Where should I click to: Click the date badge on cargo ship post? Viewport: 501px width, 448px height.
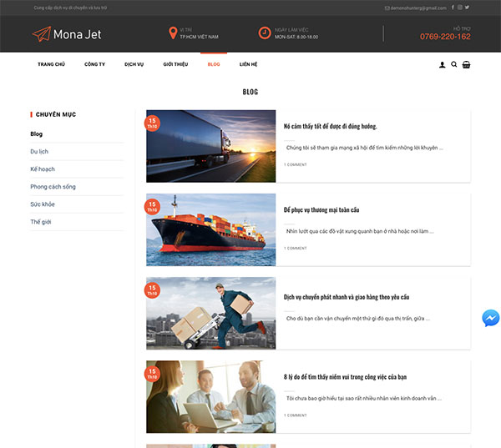pyautogui.click(x=152, y=207)
